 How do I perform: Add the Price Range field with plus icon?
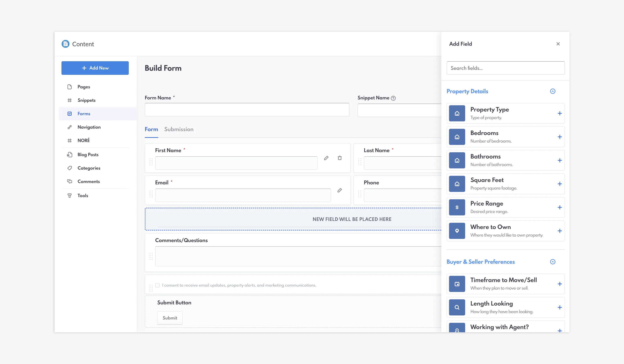[x=560, y=207]
